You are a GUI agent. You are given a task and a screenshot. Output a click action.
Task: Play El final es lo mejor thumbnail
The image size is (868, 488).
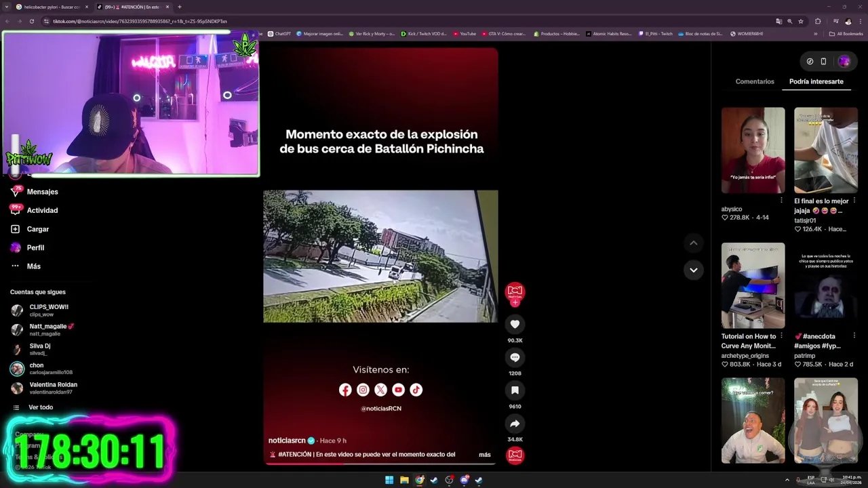coord(826,150)
